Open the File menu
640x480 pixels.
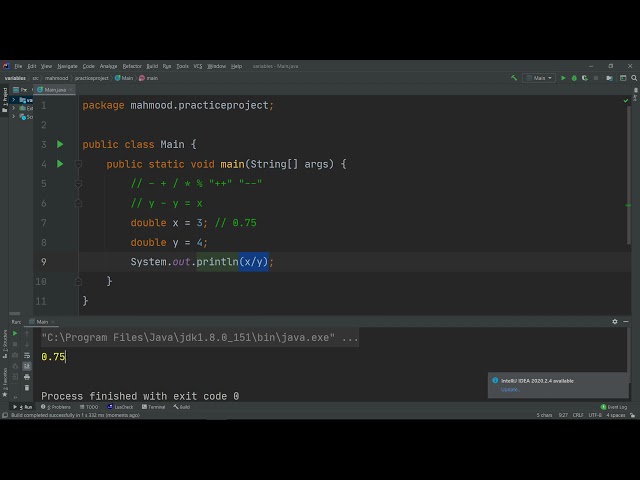(18, 66)
